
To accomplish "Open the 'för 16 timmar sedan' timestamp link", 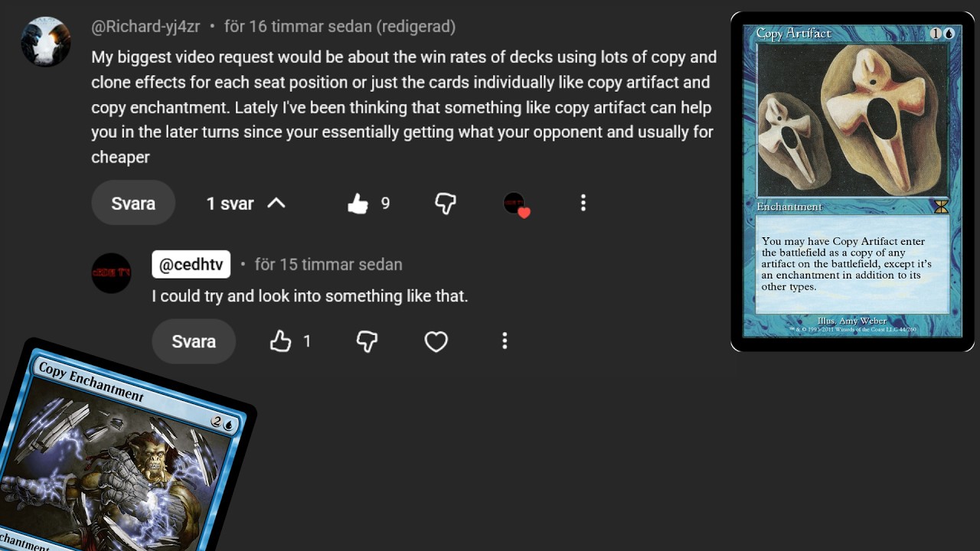I will (298, 26).
